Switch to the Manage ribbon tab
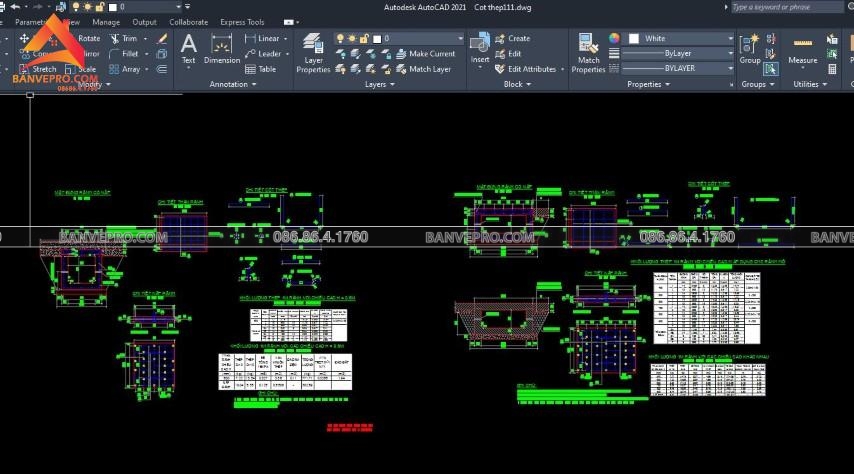This screenshot has width=854, height=474. click(106, 22)
